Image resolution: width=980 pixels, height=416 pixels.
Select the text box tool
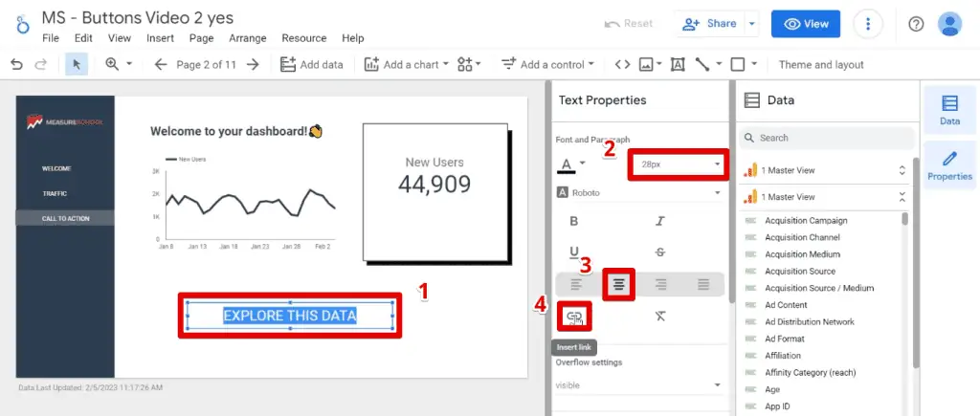678,64
